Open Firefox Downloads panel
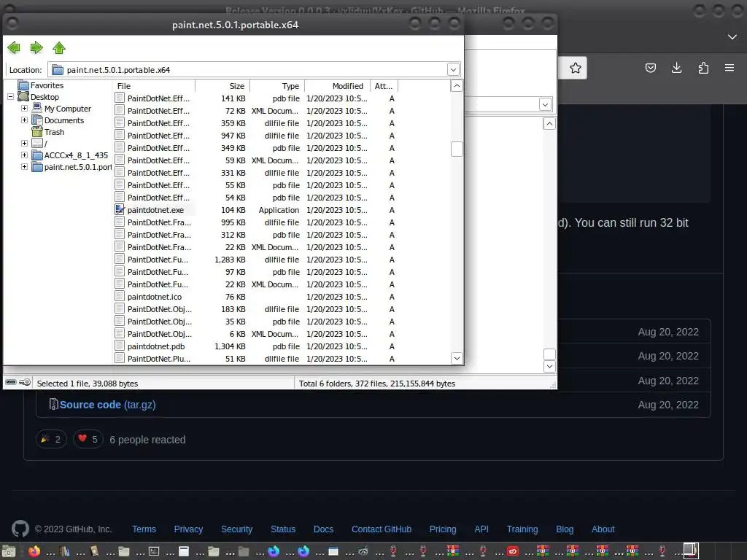747x560 pixels. 676,68
